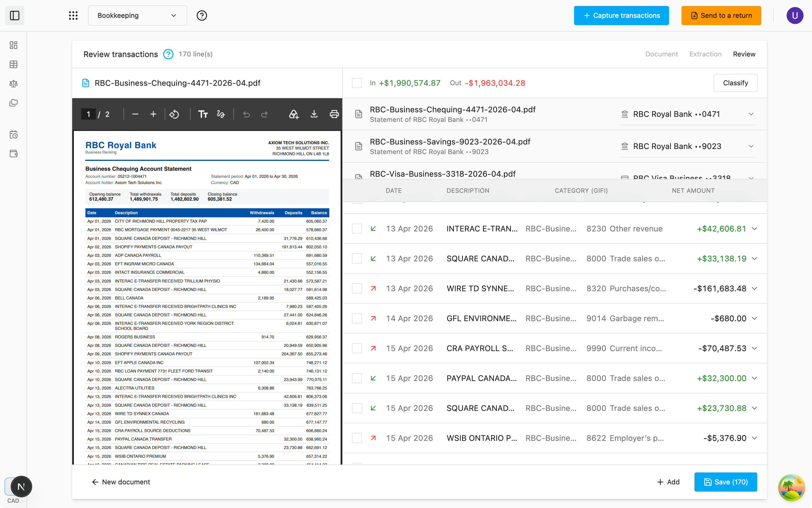Open the add stamp tool
This screenshot has width=812, height=508.
pyautogui.click(x=294, y=114)
